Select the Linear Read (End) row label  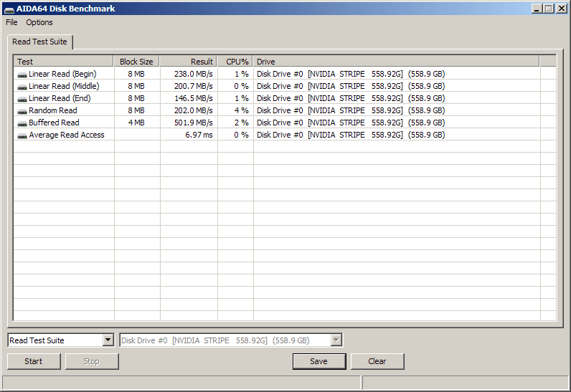[x=60, y=98]
